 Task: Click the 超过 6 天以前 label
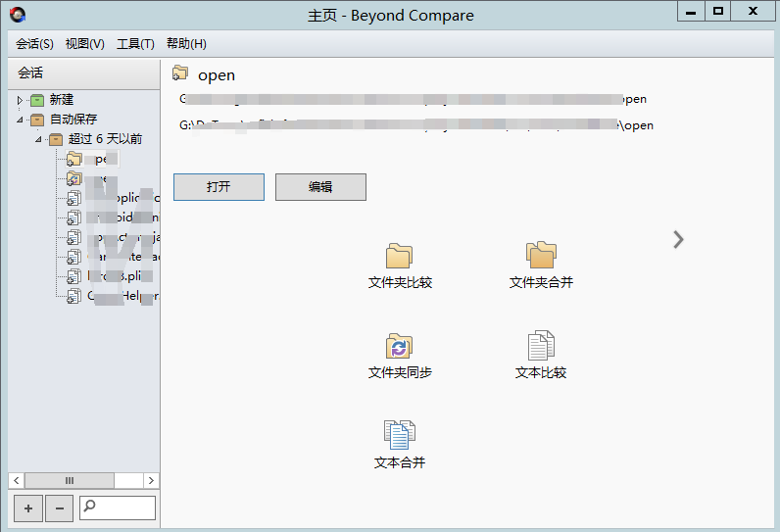[105, 139]
